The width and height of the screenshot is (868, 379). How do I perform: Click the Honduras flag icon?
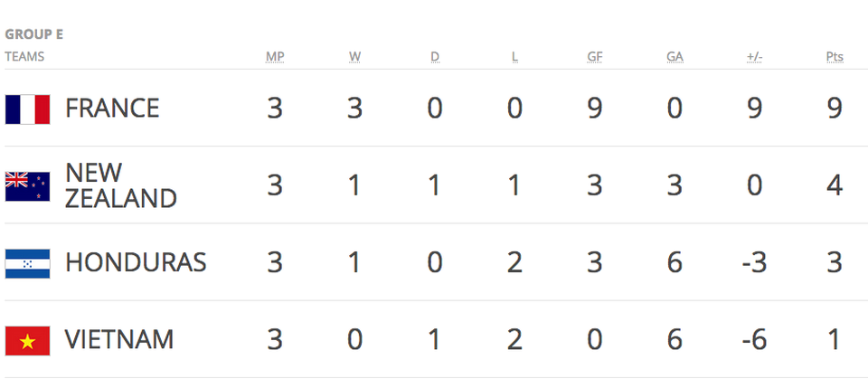(28, 264)
